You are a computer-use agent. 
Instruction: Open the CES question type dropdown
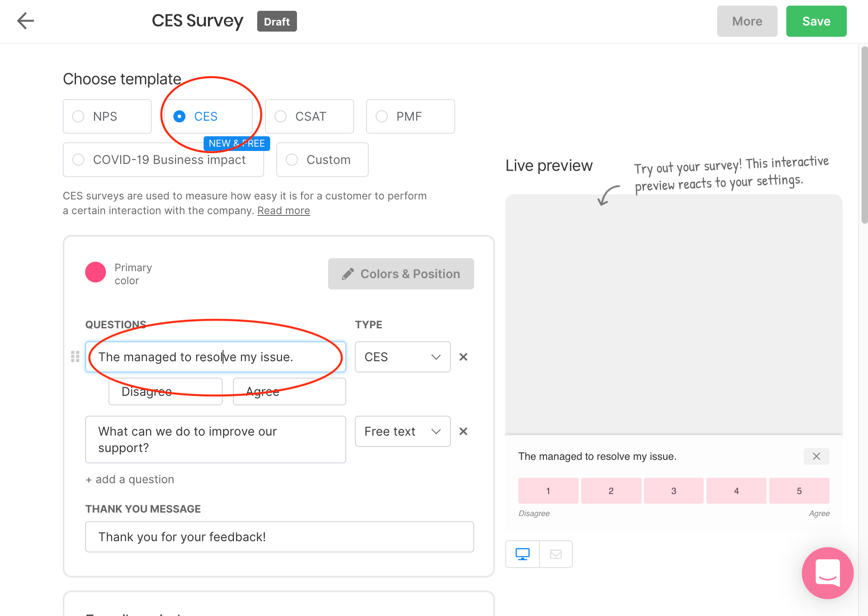(x=403, y=357)
